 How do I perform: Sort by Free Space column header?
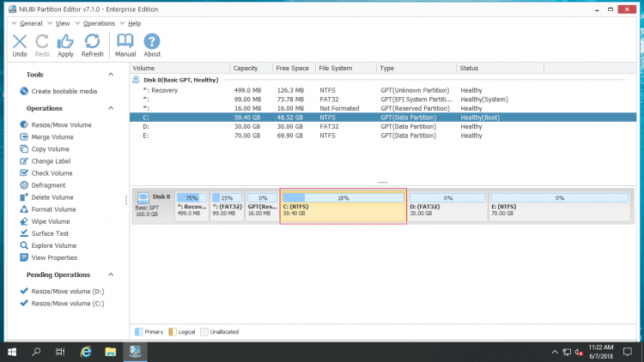pyautogui.click(x=294, y=68)
